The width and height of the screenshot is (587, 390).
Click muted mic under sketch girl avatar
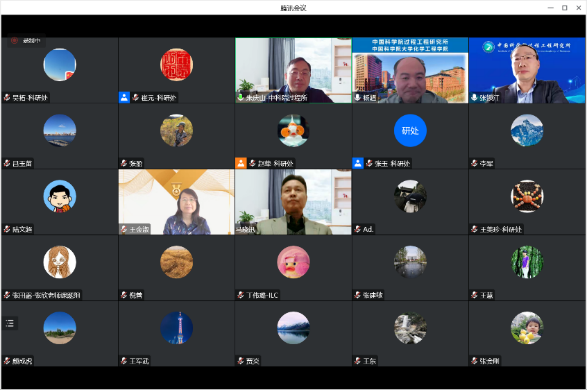tap(7, 295)
